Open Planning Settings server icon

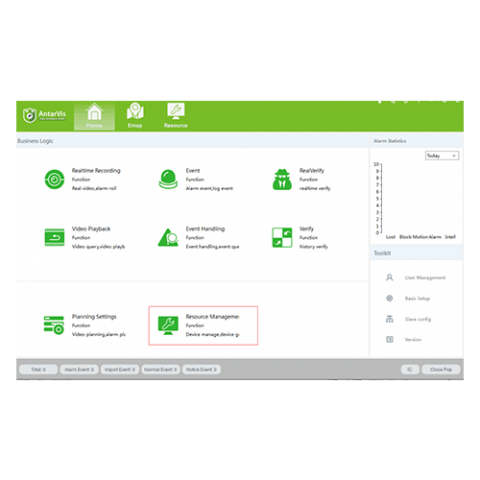tap(54, 325)
